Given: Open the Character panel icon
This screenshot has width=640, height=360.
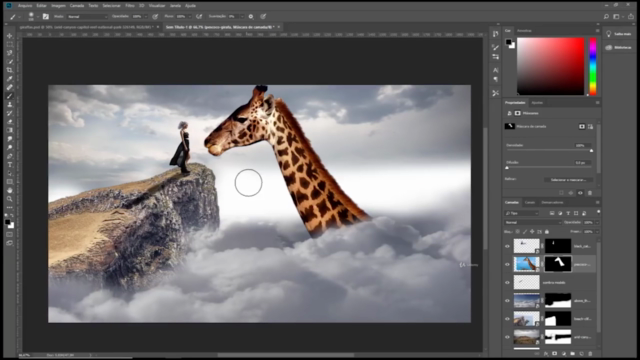Looking at the screenshot, I should click(x=496, y=70).
